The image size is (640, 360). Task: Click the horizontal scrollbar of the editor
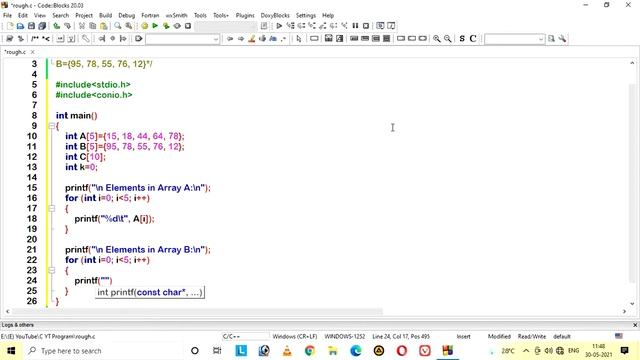click(197, 311)
